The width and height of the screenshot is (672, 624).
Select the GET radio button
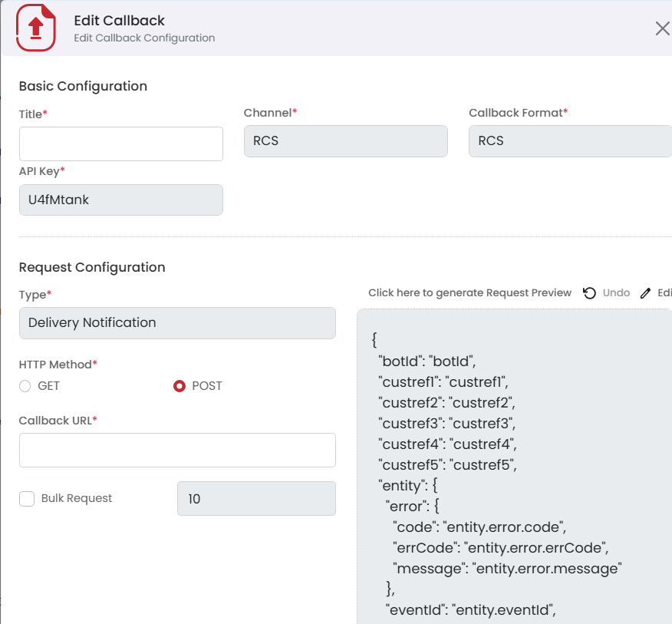tap(25, 386)
